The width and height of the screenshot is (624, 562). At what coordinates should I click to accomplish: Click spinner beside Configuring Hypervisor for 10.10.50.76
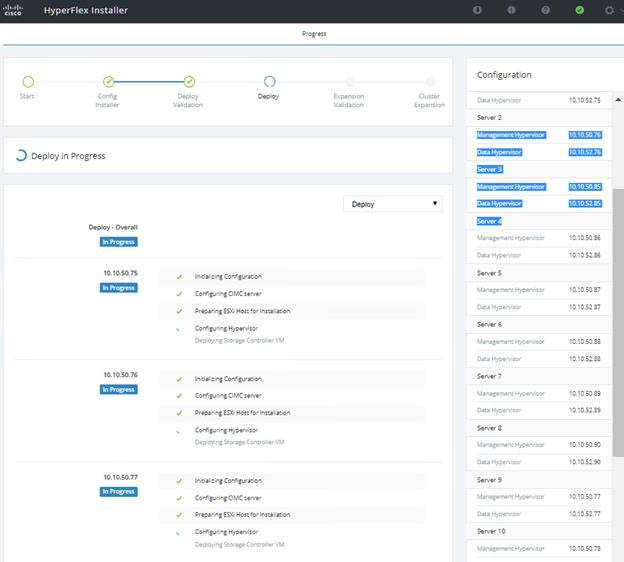178,431
